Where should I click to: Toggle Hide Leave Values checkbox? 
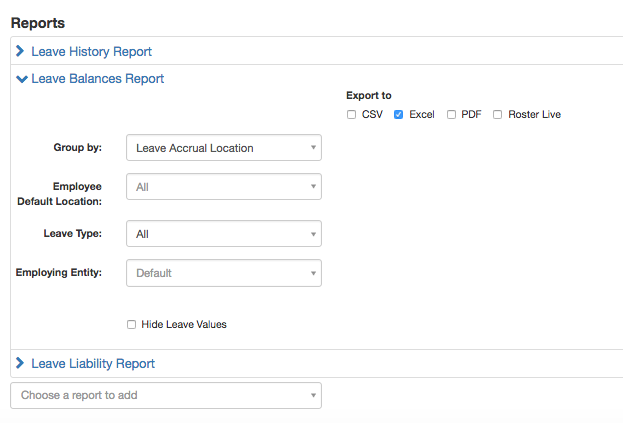point(131,324)
